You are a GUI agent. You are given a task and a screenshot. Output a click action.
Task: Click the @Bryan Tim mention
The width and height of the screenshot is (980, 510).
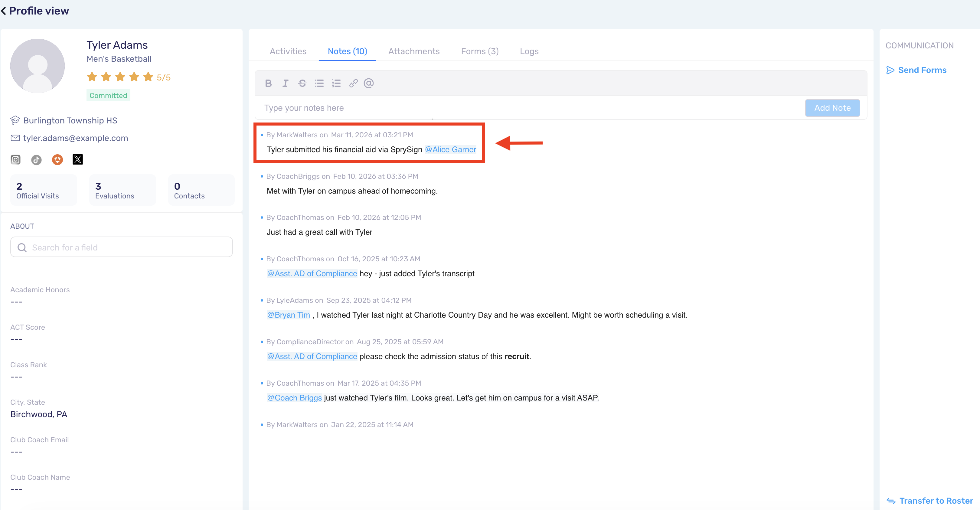tap(288, 315)
